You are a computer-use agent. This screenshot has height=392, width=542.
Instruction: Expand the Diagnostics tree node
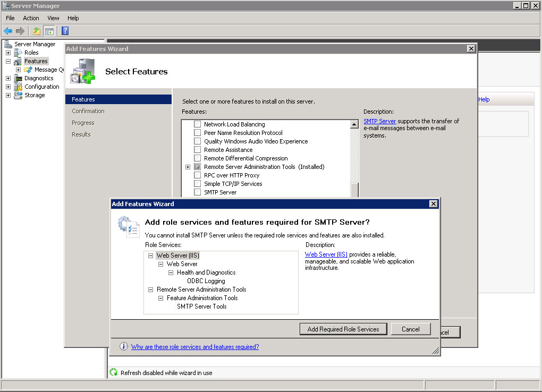9,79
